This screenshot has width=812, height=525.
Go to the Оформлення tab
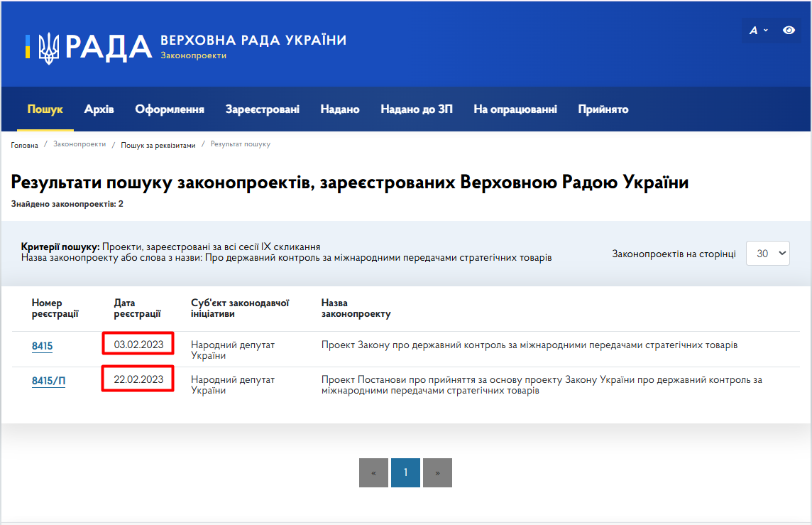[x=170, y=109]
